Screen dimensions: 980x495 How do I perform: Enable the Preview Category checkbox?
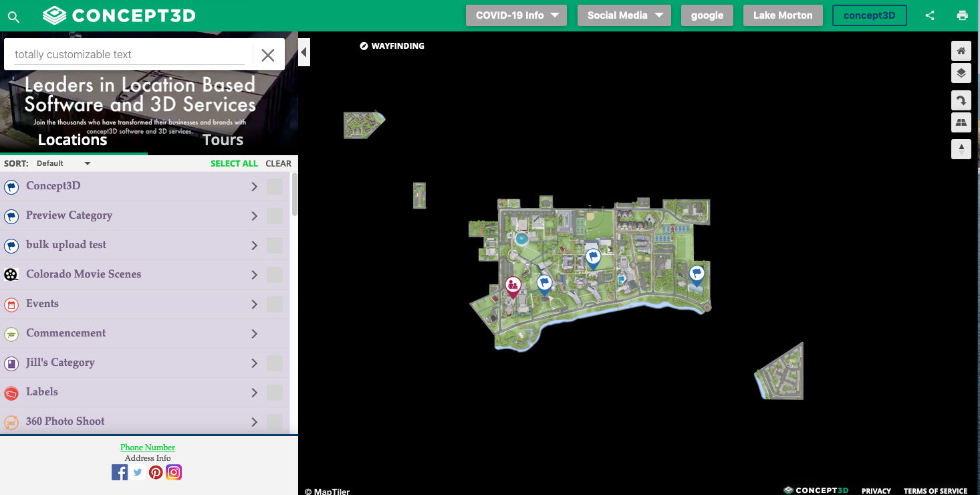point(275,216)
